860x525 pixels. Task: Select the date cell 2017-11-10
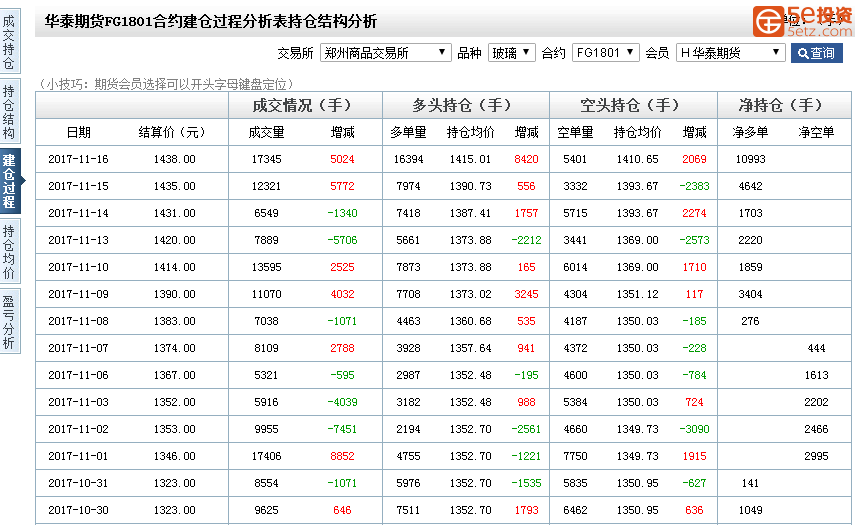(x=78, y=267)
